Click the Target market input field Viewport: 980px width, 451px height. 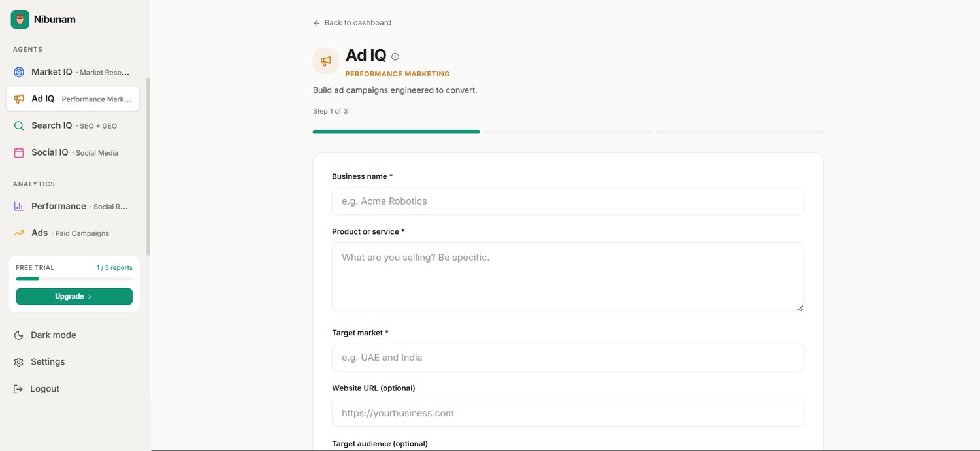tap(568, 358)
